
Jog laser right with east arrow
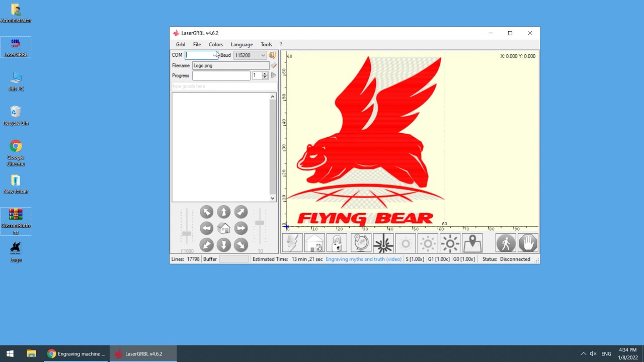241,228
